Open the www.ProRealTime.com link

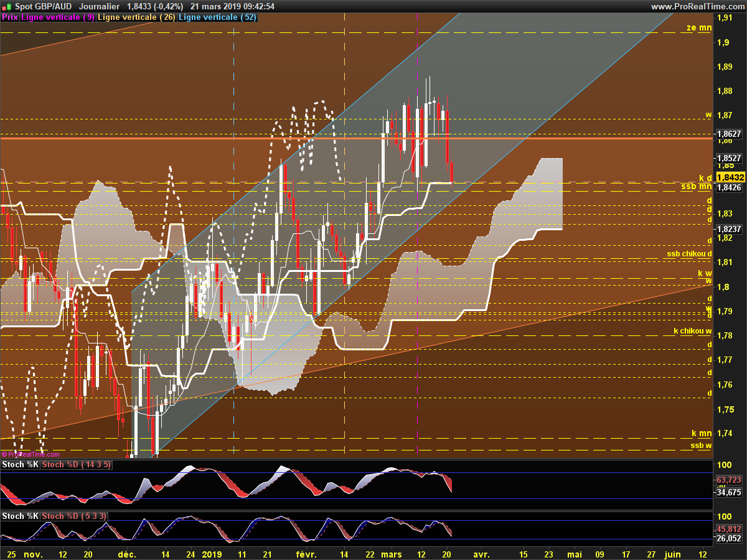697,6
